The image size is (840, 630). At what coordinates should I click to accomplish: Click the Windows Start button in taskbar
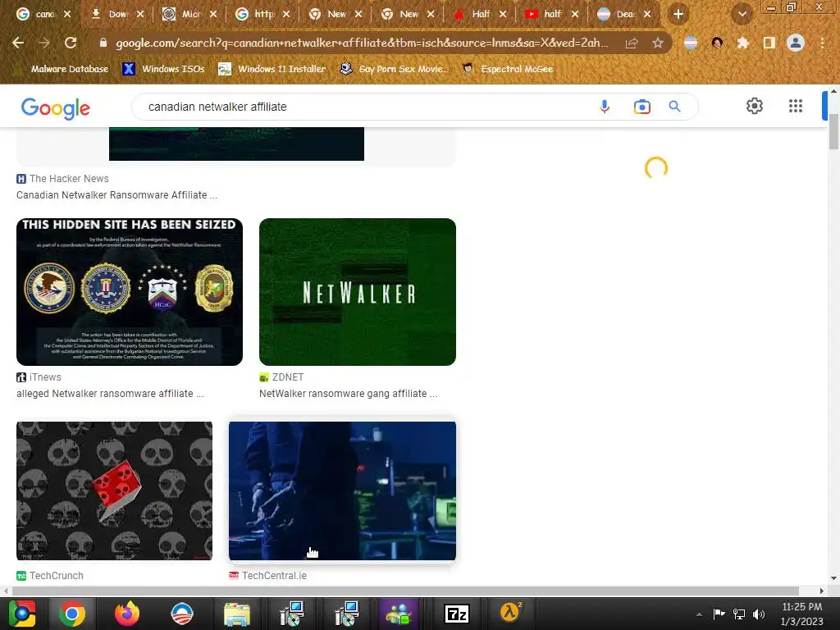point(22,614)
